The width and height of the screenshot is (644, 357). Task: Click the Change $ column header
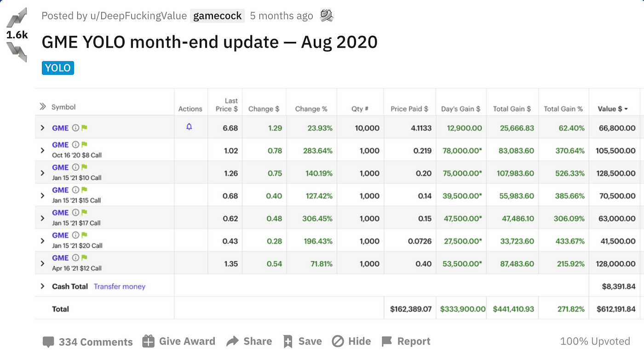[x=264, y=109]
